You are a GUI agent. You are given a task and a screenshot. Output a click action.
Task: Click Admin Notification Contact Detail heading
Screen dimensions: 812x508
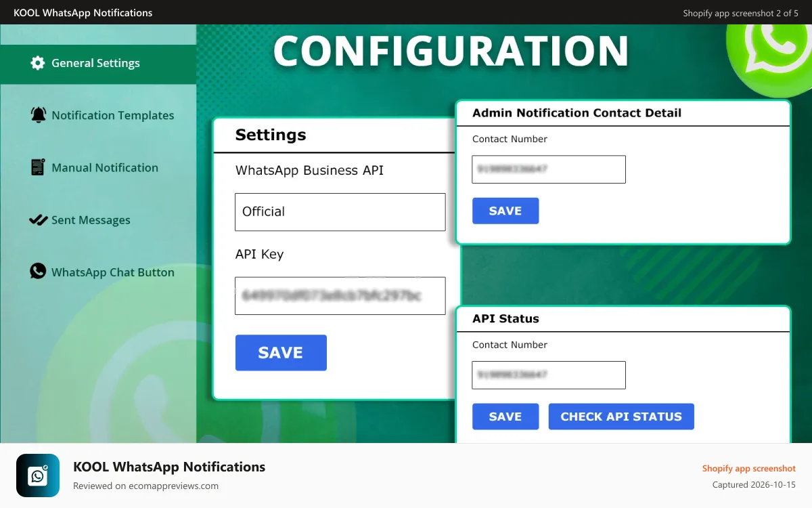click(x=577, y=113)
